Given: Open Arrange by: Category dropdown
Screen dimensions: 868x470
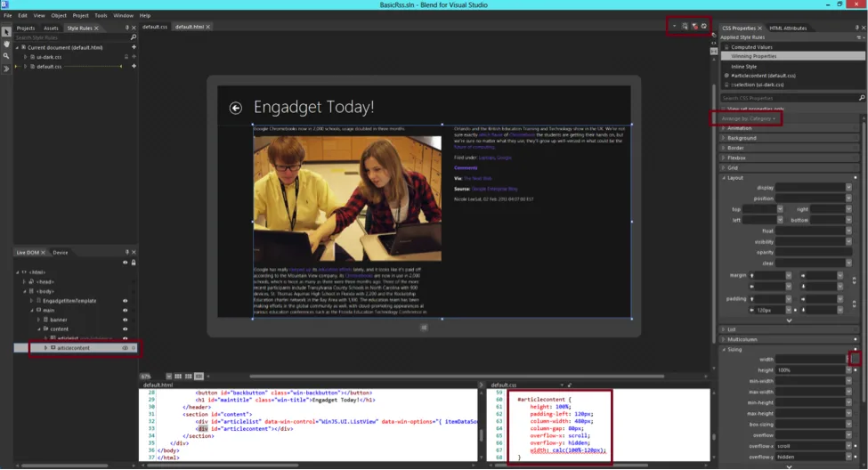Looking at the screenshot, I should 749,118.
